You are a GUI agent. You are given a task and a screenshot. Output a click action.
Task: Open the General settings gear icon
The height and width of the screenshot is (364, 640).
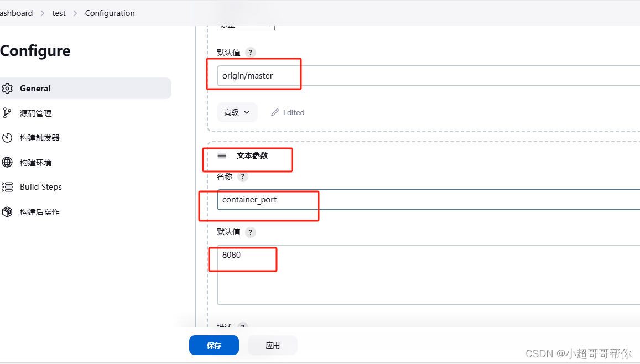[x=7, y=88]
